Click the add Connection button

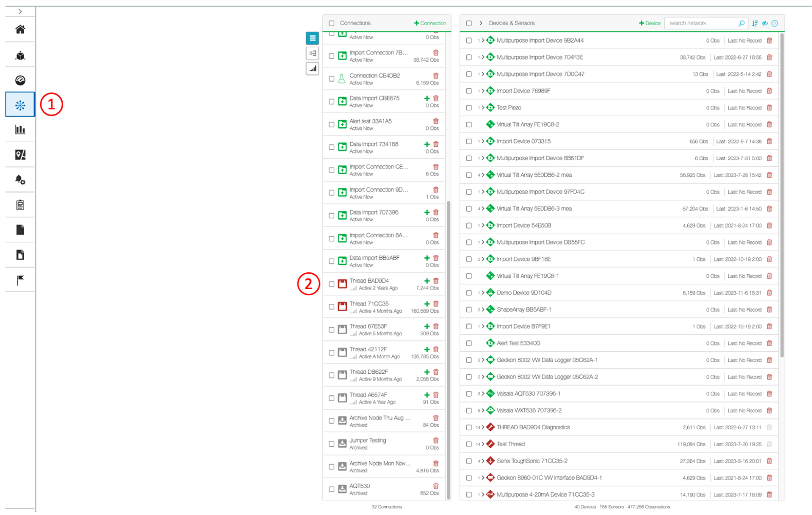430,23
